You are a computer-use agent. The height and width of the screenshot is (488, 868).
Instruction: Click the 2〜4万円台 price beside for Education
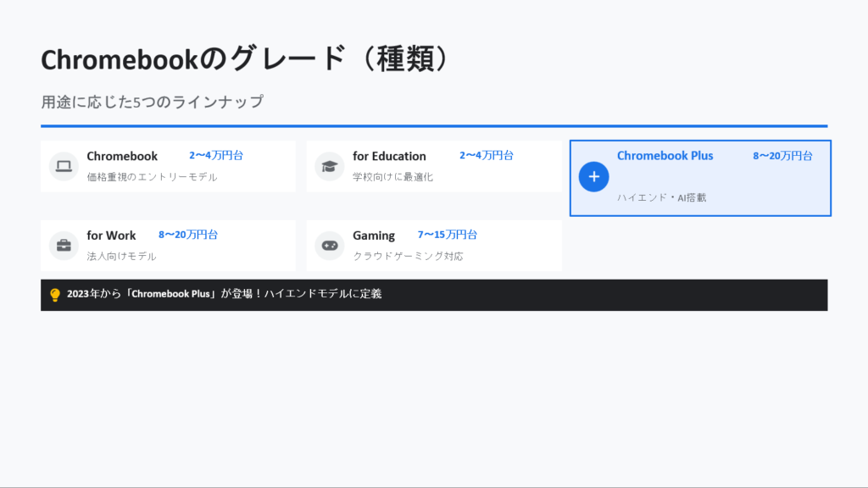(486, 156)
